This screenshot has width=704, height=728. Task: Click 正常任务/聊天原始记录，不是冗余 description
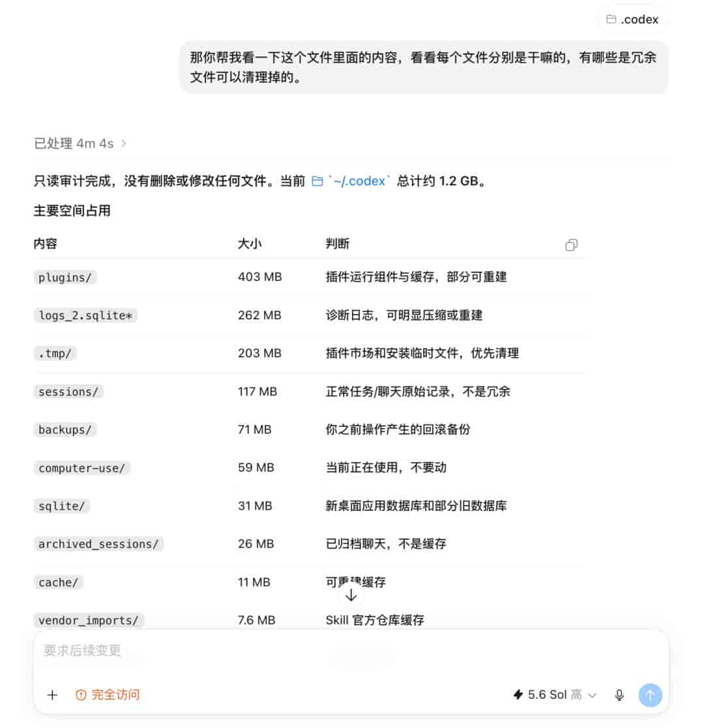[418, 392]
